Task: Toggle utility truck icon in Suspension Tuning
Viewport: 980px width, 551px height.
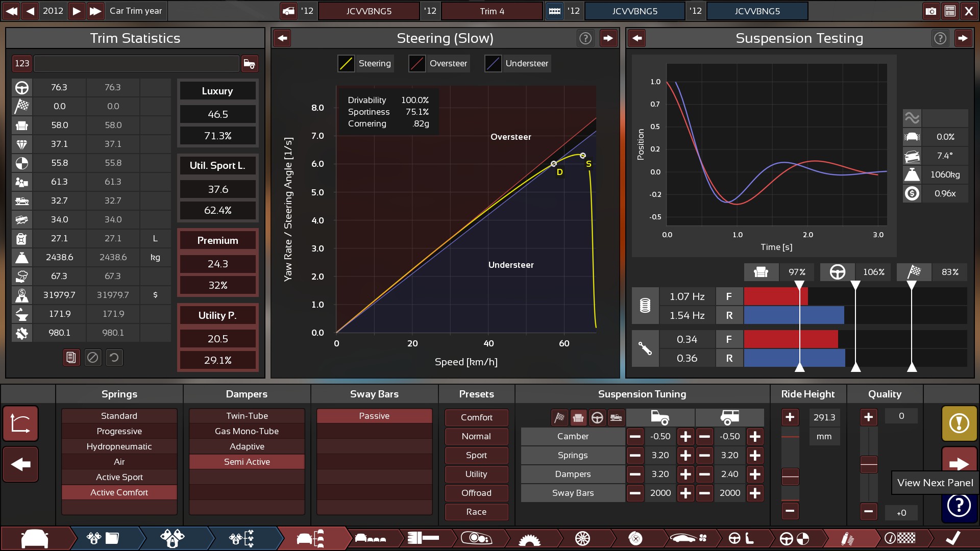Action: 616,418
